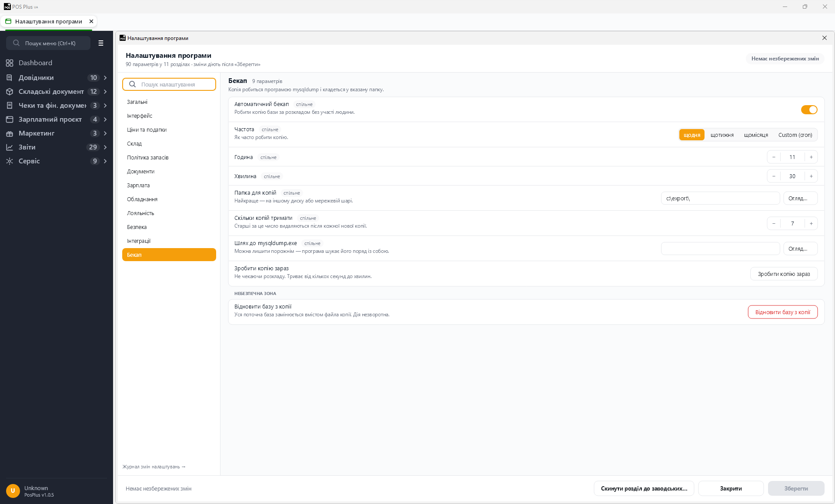Click Скинути розділ до заводських button
The height and width of the screenshot is (504, 835).
644,488
